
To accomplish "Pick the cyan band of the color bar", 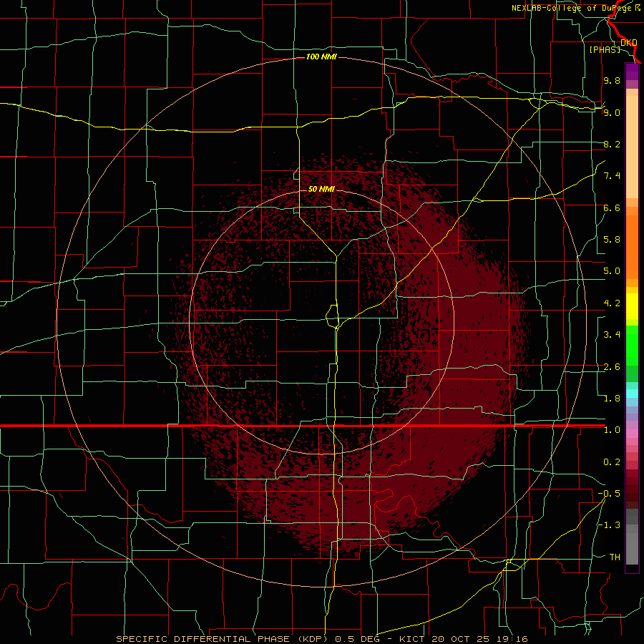I will 632,393.
